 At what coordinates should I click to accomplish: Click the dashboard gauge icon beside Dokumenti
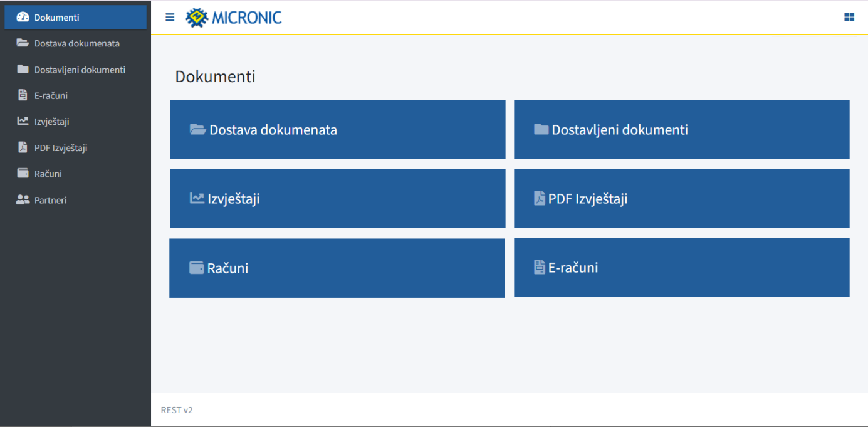[x=23, y=18]
